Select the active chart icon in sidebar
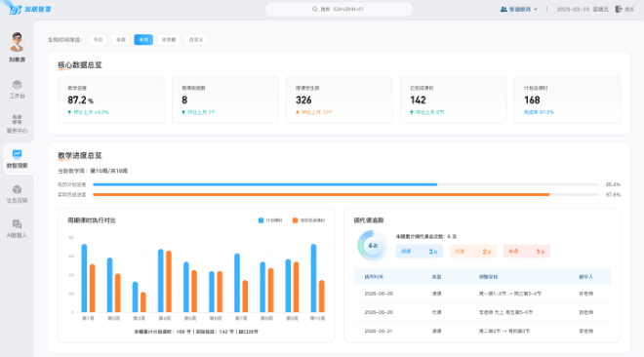The width and height of the screenshot is (644, 357). pos(17,154)
